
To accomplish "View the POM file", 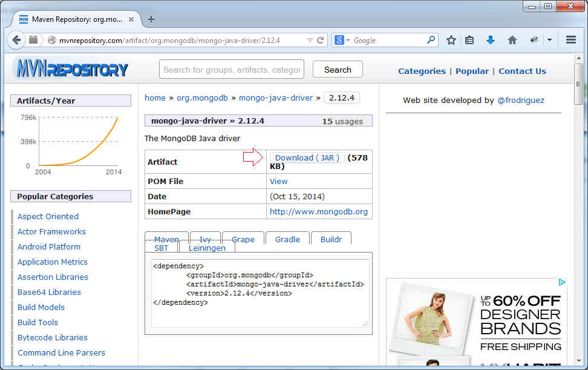I will [279, 181].
